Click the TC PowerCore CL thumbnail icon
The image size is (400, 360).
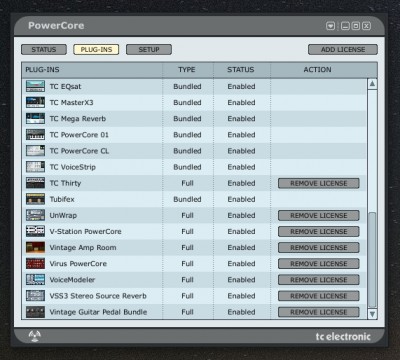tap(35, 151)
